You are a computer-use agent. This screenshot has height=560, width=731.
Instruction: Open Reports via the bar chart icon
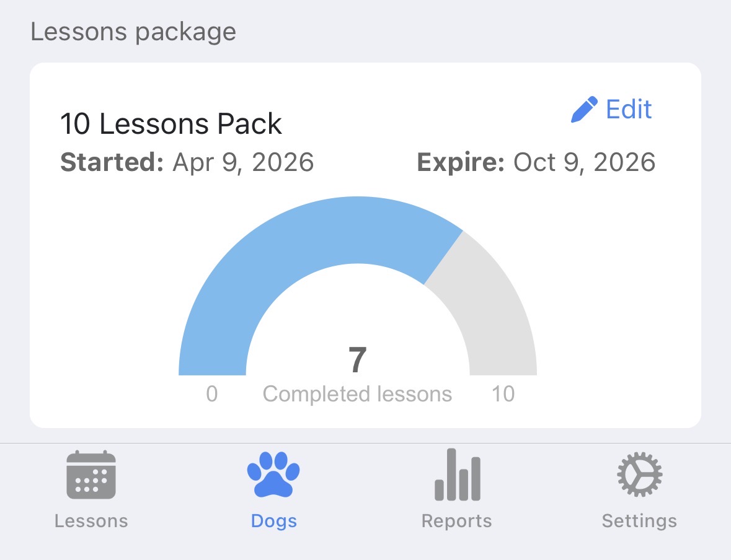457,474
